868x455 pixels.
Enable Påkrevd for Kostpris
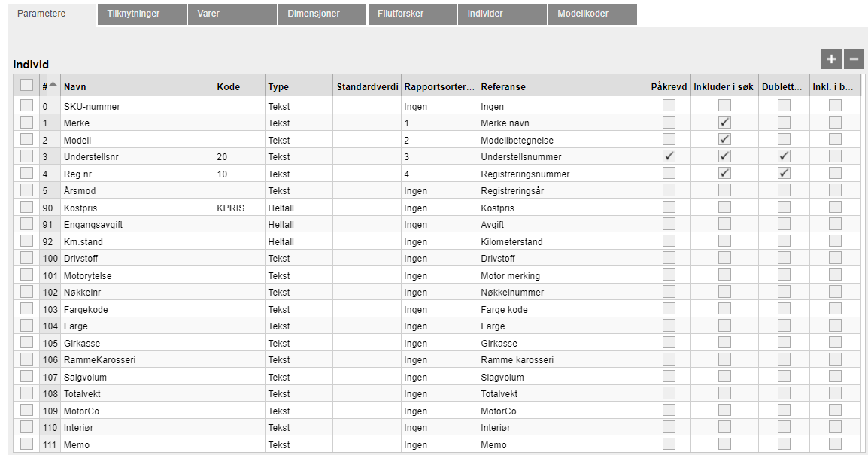click(x=669, y=207)
